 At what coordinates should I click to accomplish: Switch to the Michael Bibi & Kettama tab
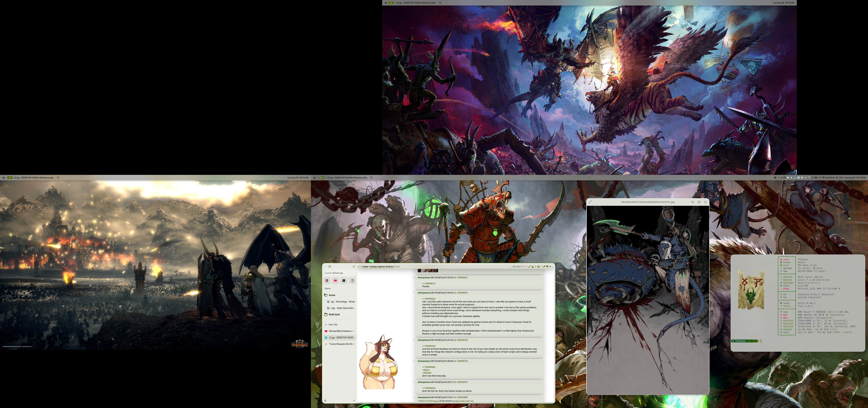click(x=340, y=331)
